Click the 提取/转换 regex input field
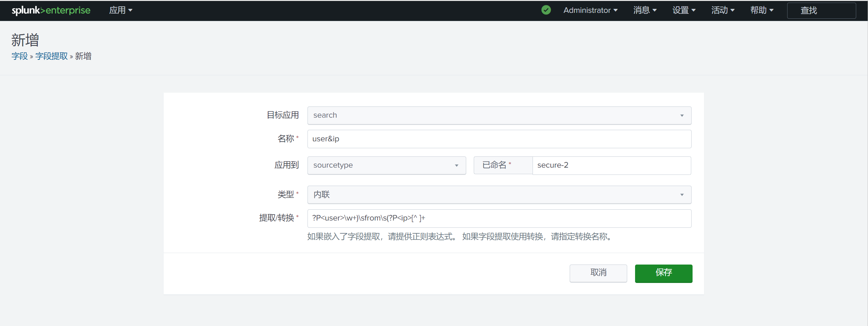Screen dimensions: 868x326 point(499,218)
